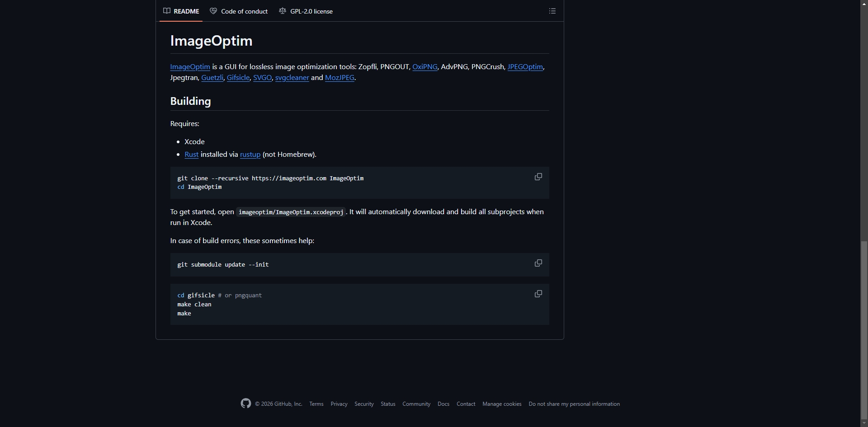
Task: Open the GPL-2.0 license tab
Action: [x=306, y=11]
